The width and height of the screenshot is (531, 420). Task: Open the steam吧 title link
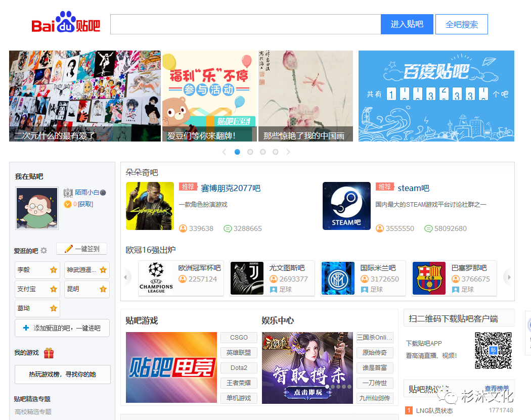coord(414,188)
